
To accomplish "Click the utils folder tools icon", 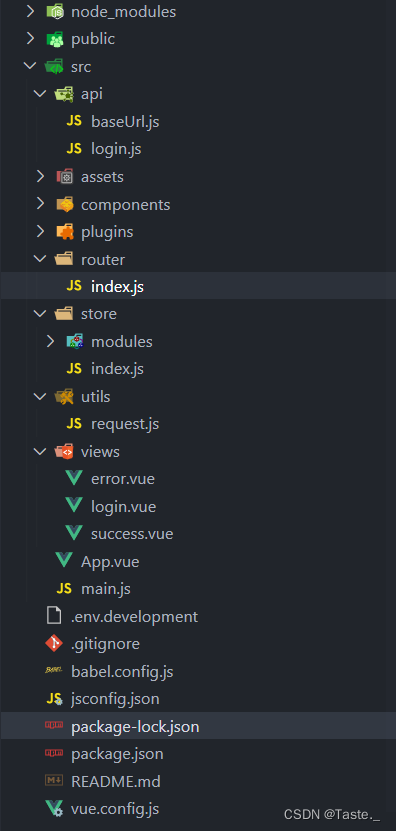I will tap(64, 396).
